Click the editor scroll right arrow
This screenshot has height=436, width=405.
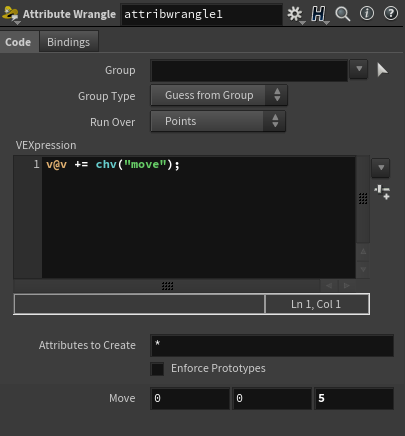point(347,286)
